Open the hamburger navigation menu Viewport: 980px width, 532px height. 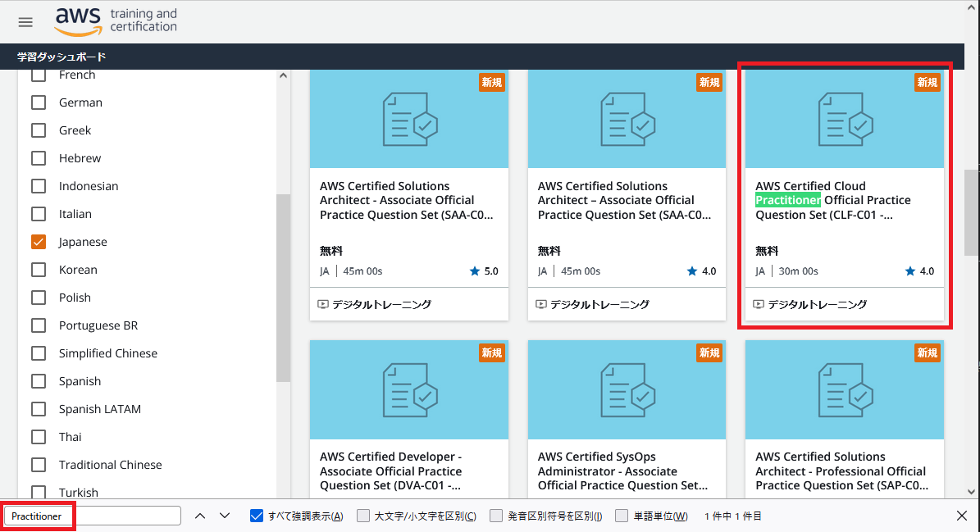25,22
